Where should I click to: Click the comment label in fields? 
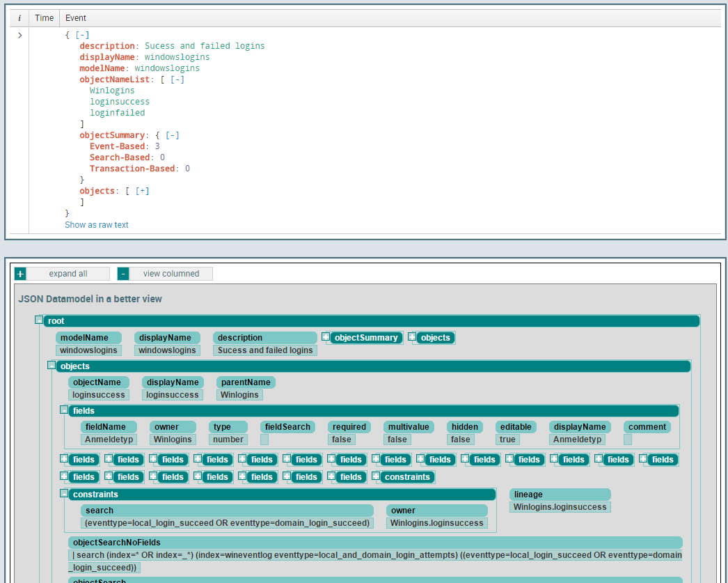(647, 427)
